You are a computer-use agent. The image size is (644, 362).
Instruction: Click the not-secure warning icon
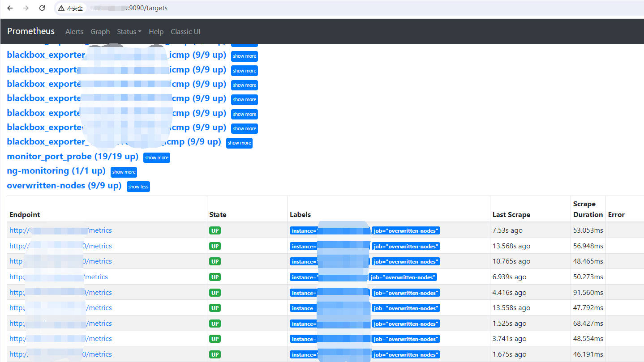pos(61,8)
